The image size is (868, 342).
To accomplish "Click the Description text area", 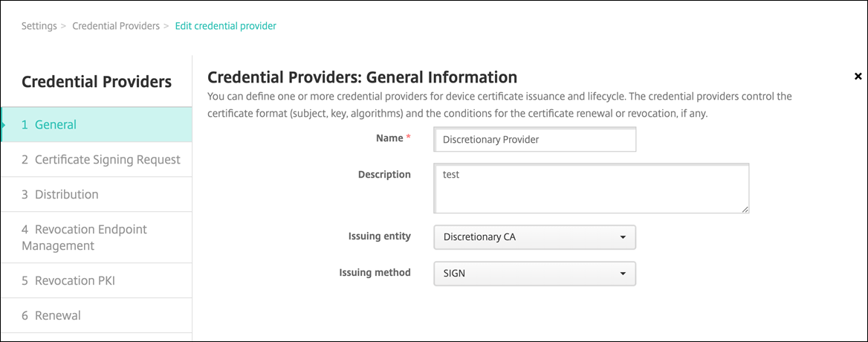I will (x=590, y=188).
